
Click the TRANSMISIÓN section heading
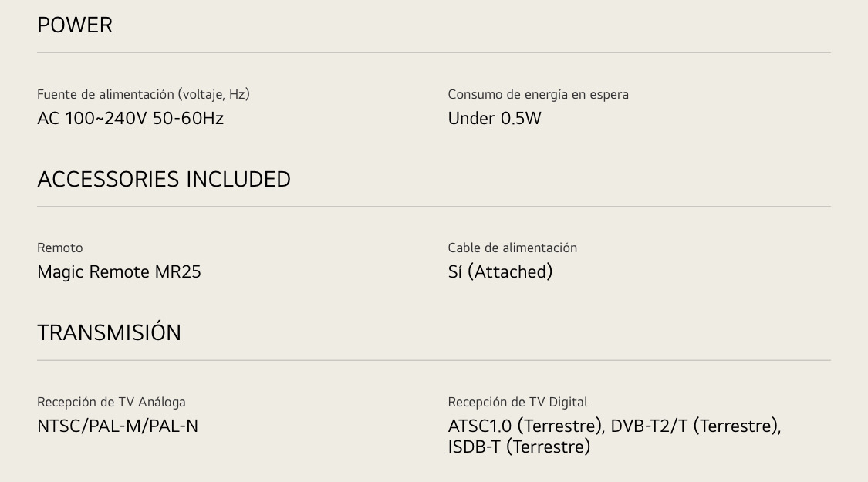tap(109, 331)
